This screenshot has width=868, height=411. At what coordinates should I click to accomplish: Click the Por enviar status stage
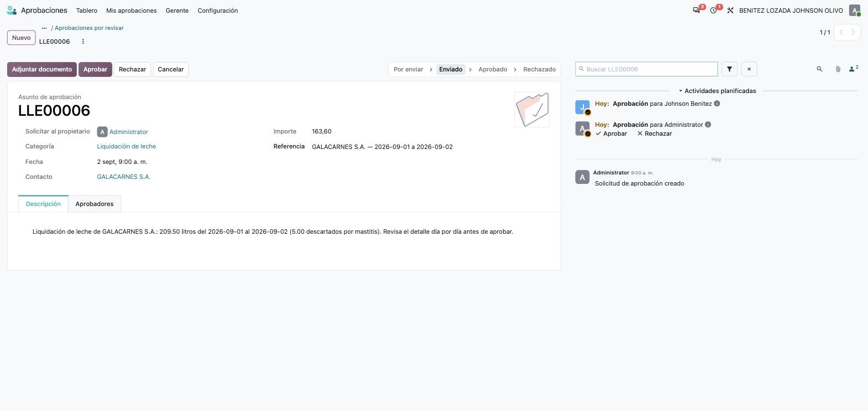409,69
